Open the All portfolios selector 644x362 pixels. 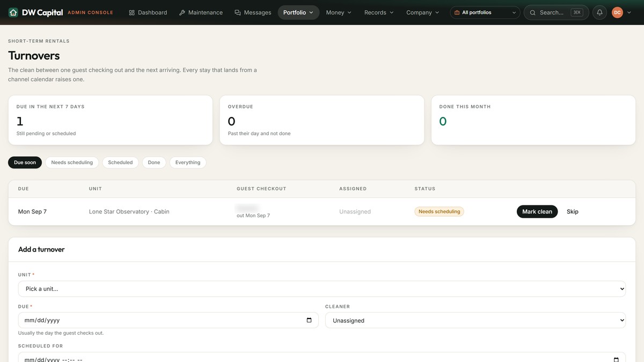click(x=485, y=12)
